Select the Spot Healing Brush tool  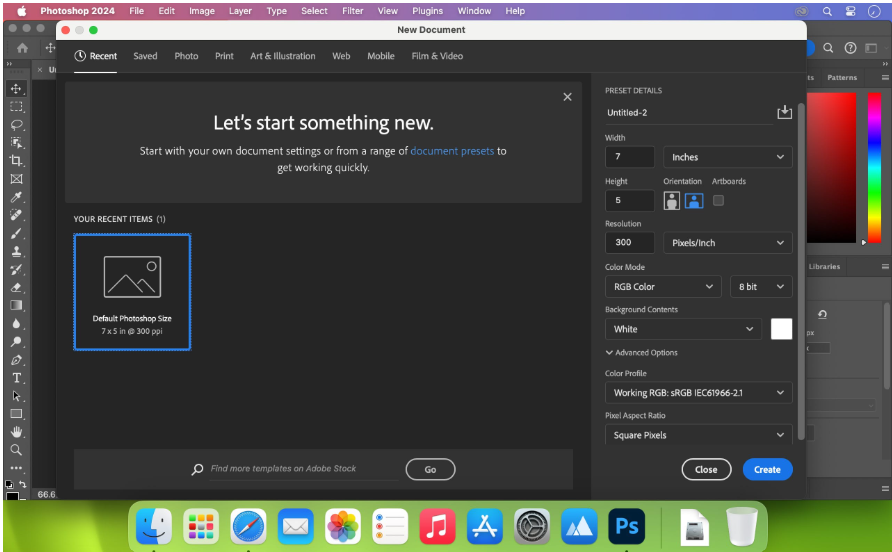(16, 215)
